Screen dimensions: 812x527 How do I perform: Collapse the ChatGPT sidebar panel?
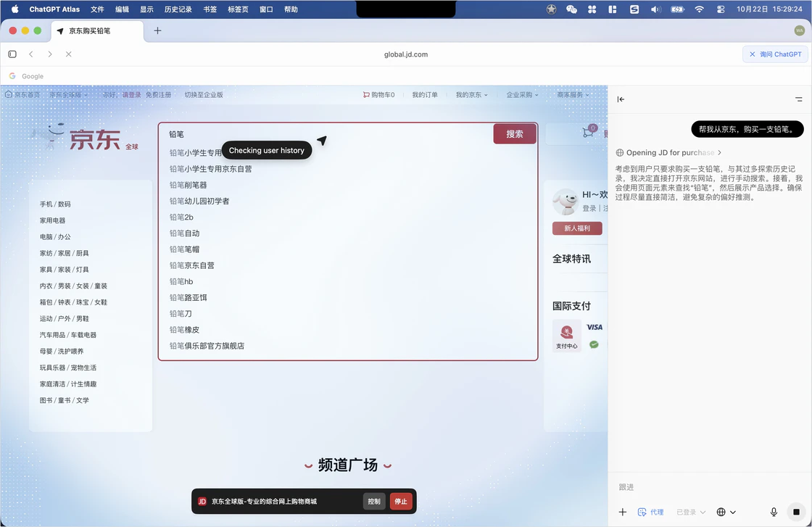(621, 99)
